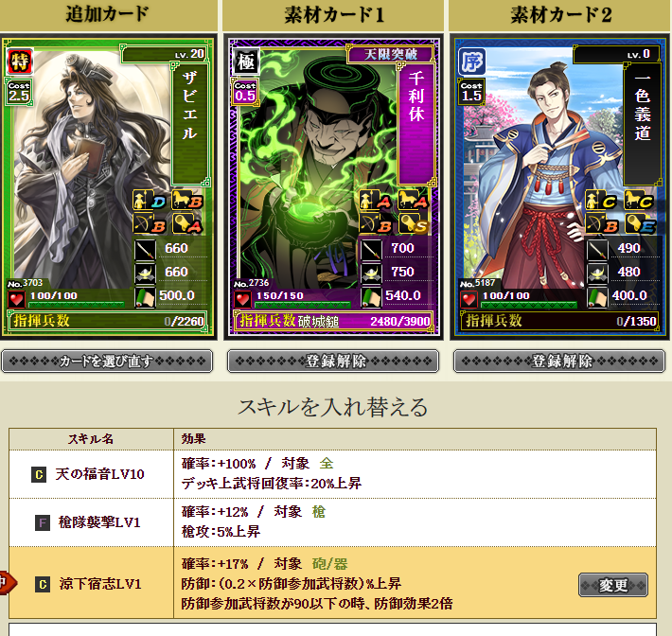The height and width of the screenshot is (636, 672).
Task: Click the 極 rarity badge on 千利休 card
Action: click(x=246, y=62)
